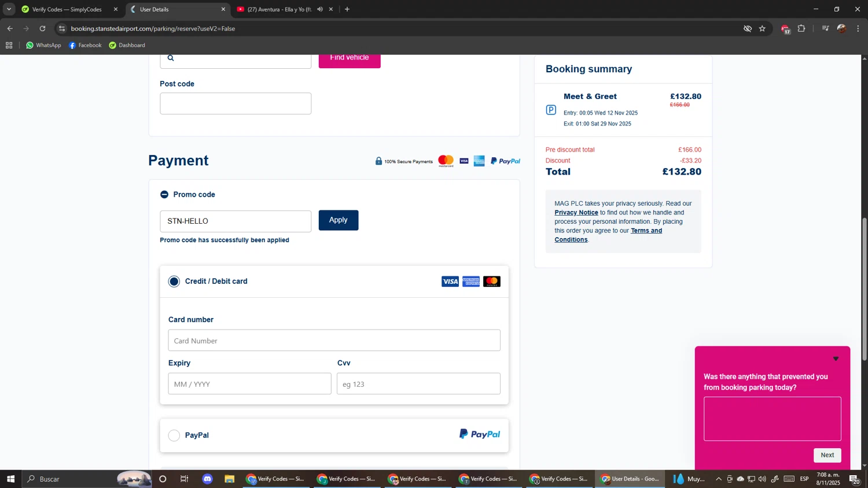Click the Expiry MM / YYYY field
Viewport: 868px width, 488px height.
[250, 384]
